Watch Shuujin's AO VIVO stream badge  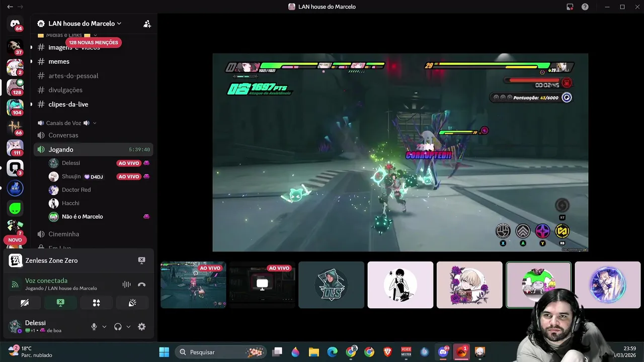pyautogui.click(x=128, y=176)
